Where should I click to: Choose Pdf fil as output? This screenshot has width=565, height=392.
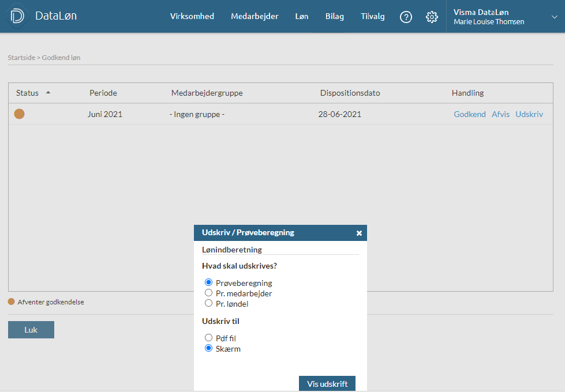tap(208, 338)
